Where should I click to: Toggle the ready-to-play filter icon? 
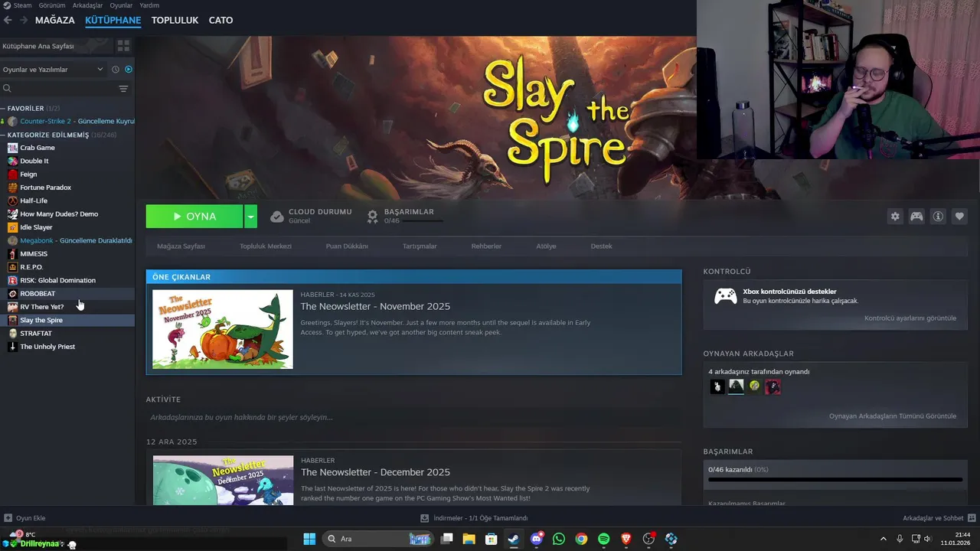[129, 70]
